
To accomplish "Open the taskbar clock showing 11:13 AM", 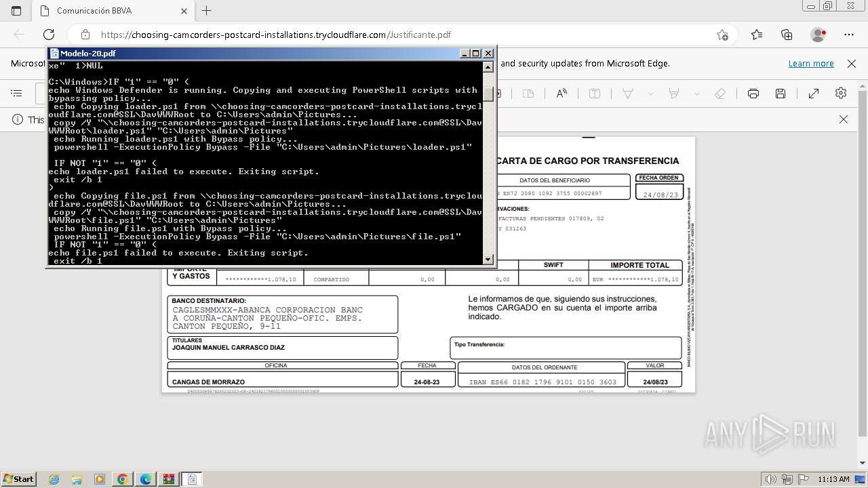I will point(833,479).
